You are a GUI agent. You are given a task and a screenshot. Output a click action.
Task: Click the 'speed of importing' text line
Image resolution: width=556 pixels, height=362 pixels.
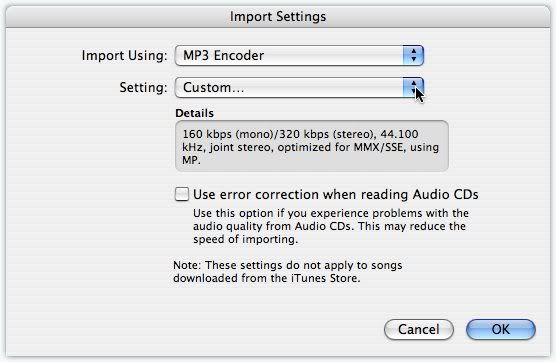tap(245, 239)
